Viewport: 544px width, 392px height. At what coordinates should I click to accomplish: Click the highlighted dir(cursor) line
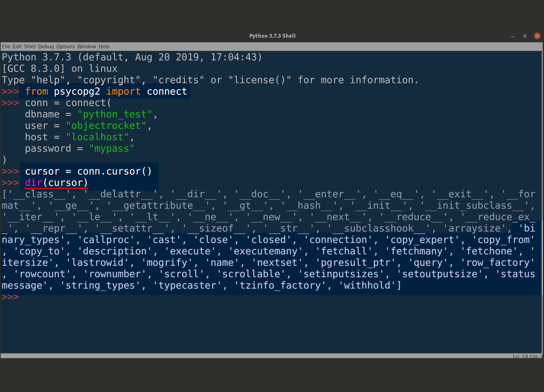pyautogui.click(x=56, y=183)
